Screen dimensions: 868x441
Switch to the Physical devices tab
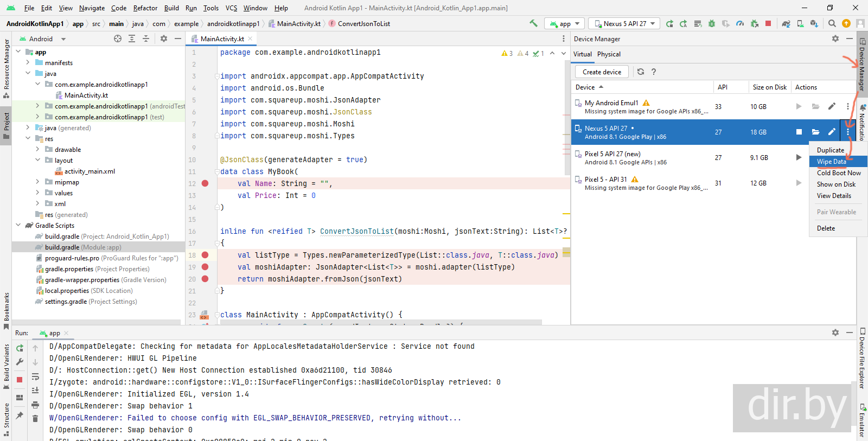coord(609,54)
